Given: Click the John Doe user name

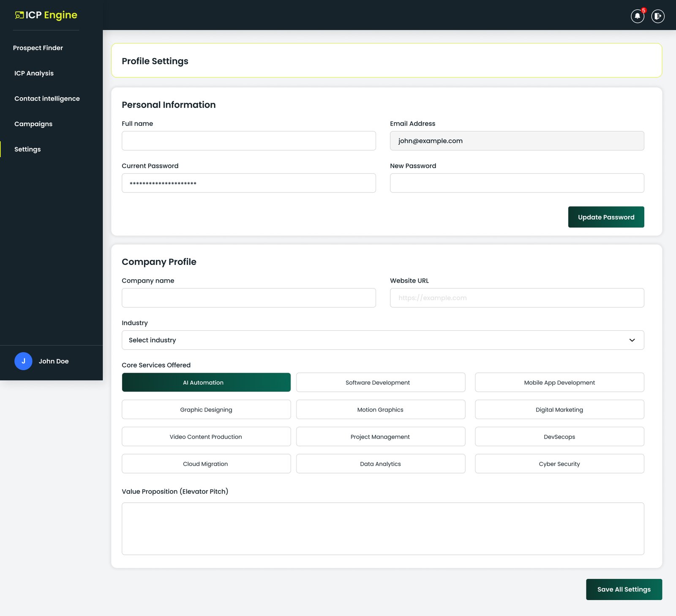Looking at the screenshot, I should point(54,361).
